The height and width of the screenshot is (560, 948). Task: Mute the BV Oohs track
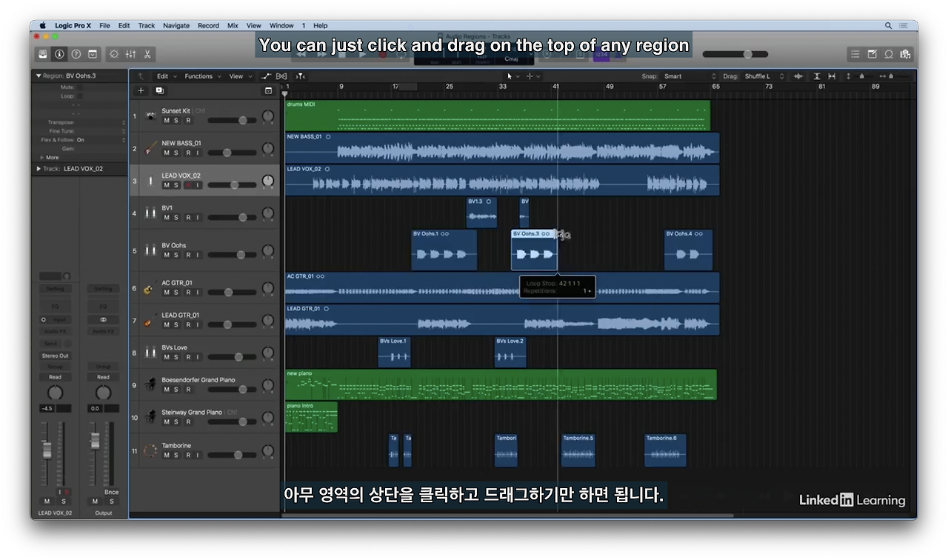[167, 255]
